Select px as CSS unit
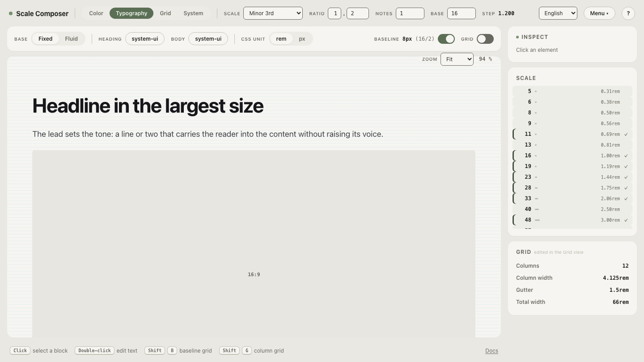This screenshot has height=362, width=644. [302, 39]
